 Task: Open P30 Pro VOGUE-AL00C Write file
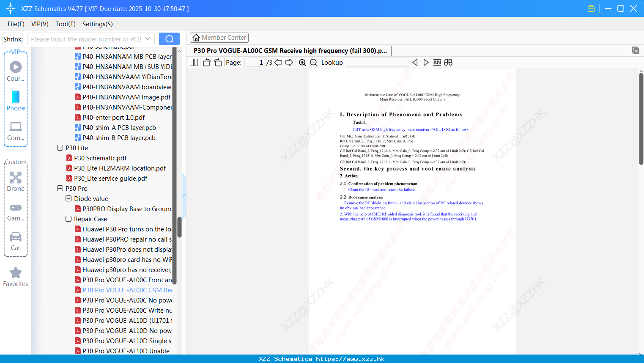coord(123,310)
